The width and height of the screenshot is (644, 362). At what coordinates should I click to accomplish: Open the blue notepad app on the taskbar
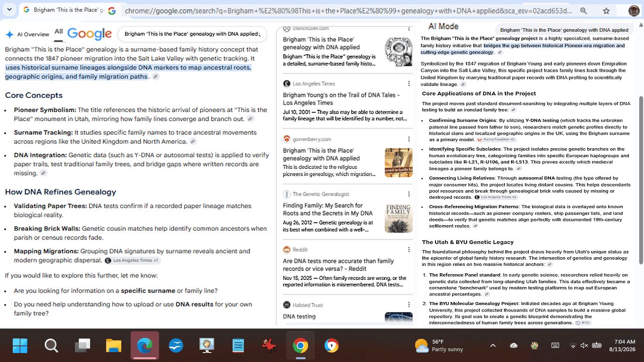point(238,346)
